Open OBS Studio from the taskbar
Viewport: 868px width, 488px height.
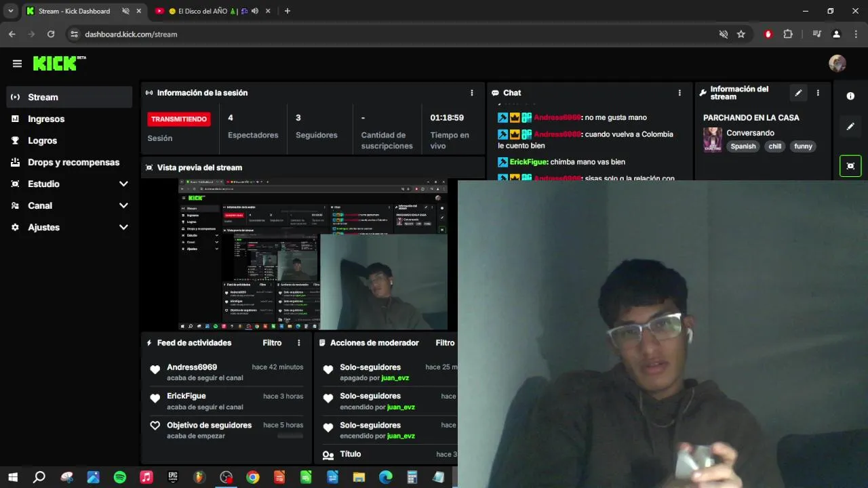(x=226, y=477)
